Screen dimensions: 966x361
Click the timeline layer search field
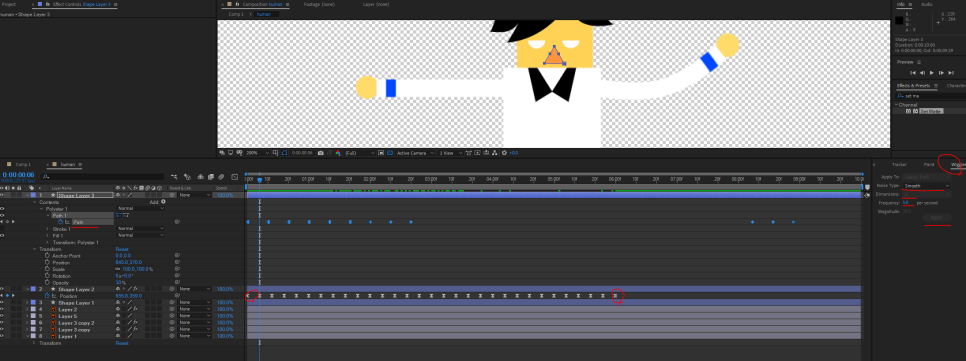coord(102,176)
